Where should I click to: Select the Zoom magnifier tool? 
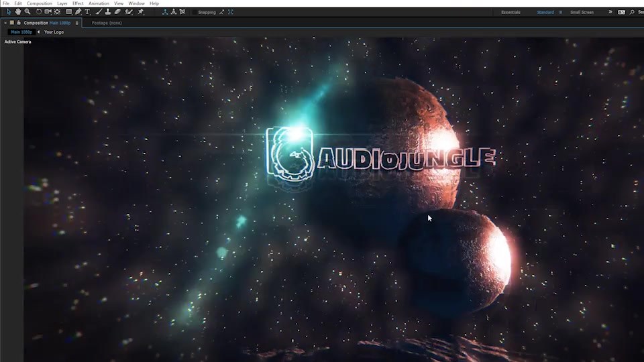point(28,12)
